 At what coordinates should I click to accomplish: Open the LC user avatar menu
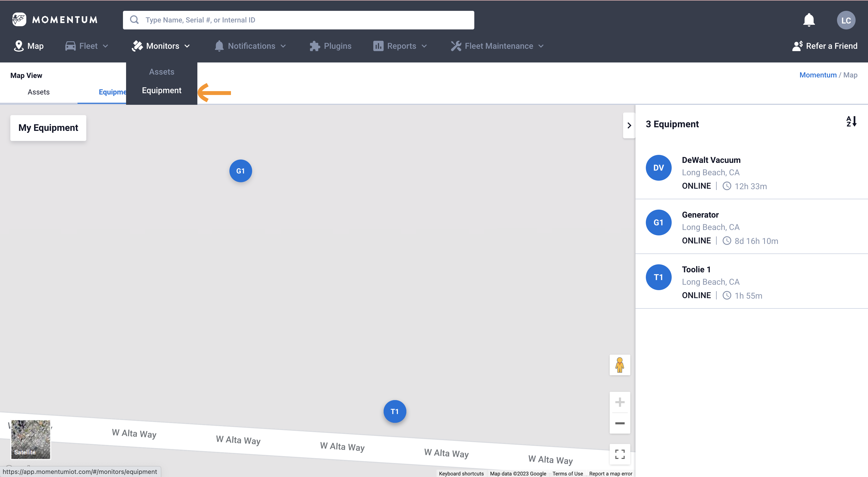point(846,21)
